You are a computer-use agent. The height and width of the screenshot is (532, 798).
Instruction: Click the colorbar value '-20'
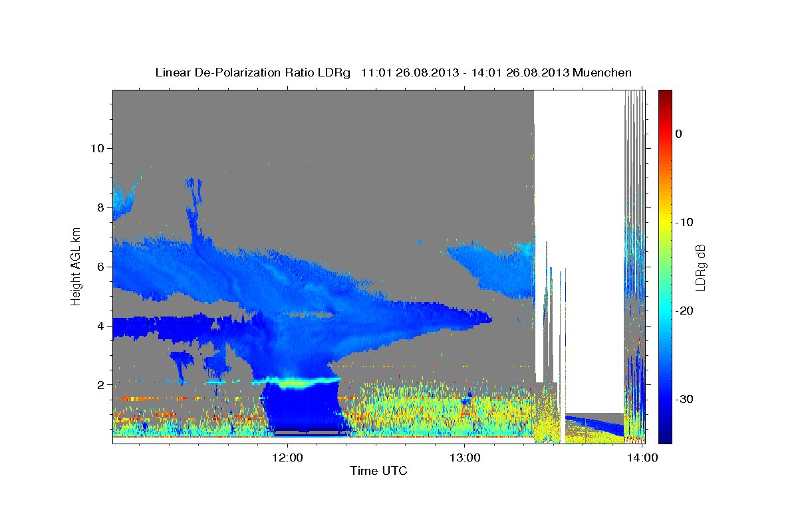coord(685,311)
